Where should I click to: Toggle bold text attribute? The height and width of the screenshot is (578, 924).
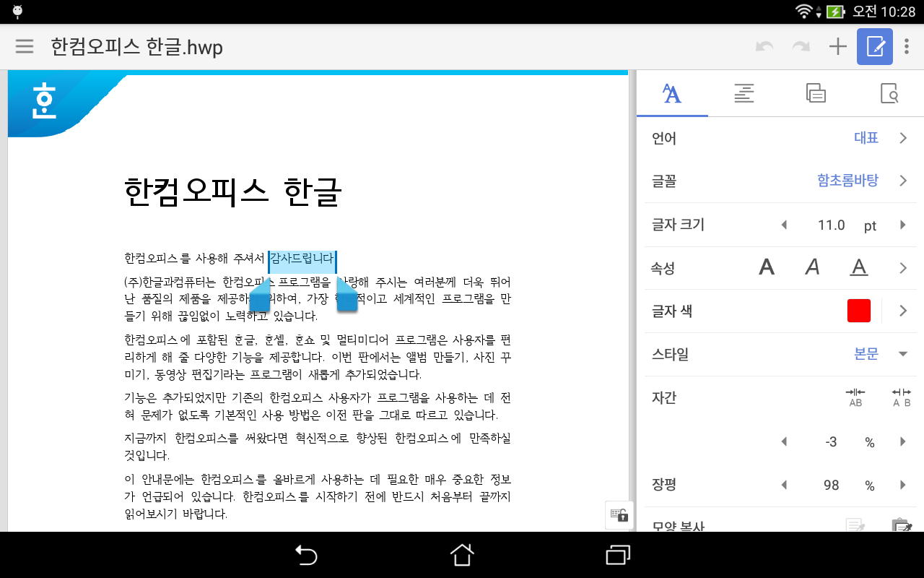(767, 268)
